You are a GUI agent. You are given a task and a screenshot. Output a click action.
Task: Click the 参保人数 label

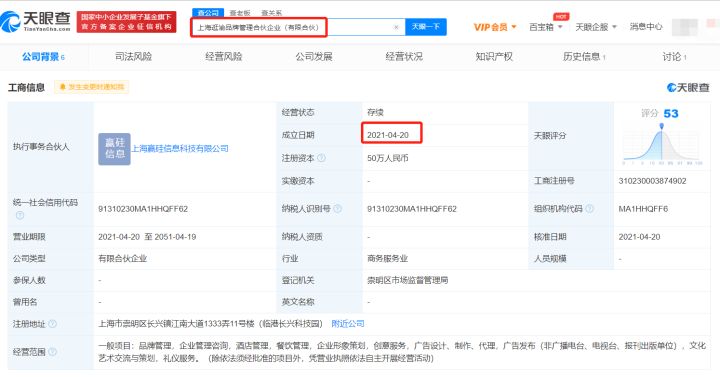(x=29, y=280)
